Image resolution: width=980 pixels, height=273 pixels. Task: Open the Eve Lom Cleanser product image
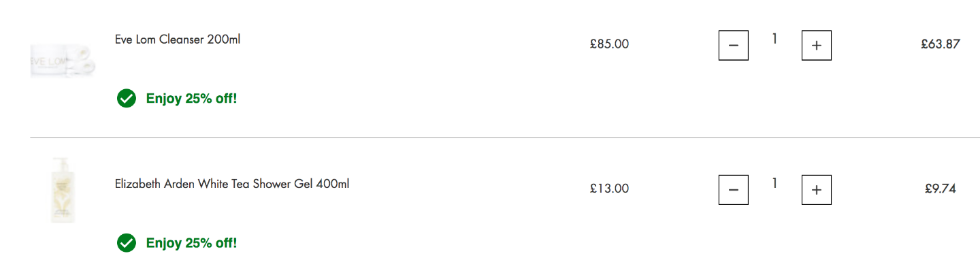click(x=63, y=61)
